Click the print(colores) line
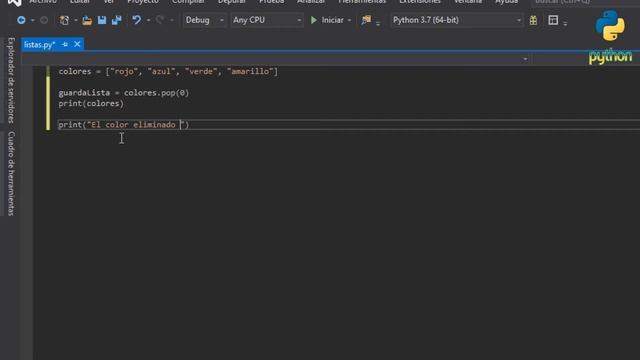 pyautogui.click(x=91, y=104)
